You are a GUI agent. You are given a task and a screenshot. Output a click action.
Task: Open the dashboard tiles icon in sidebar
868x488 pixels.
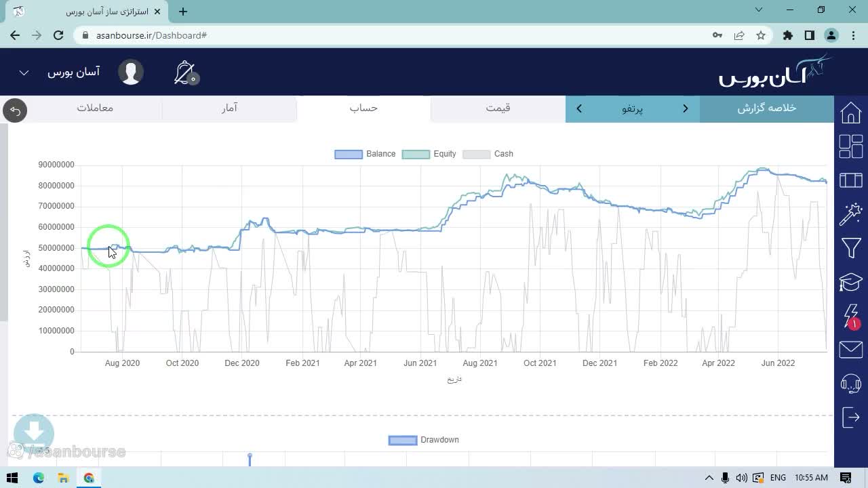pos(850,146)
